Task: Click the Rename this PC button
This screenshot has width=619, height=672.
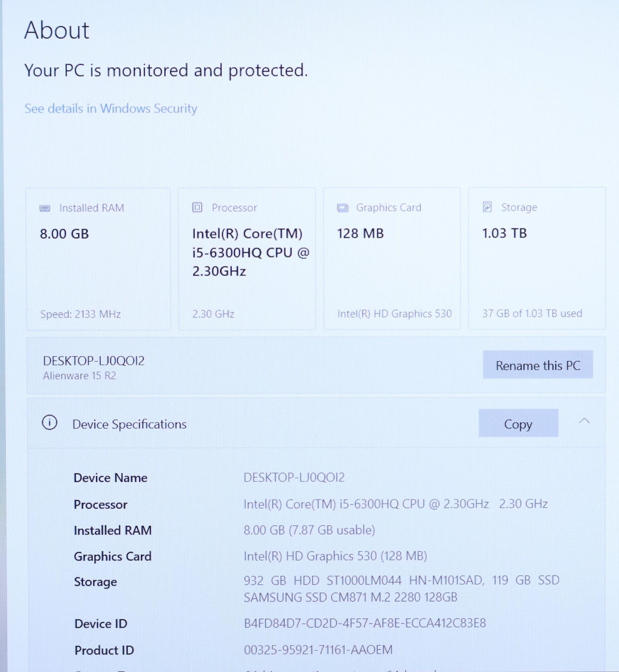Action: click(538, 365)
